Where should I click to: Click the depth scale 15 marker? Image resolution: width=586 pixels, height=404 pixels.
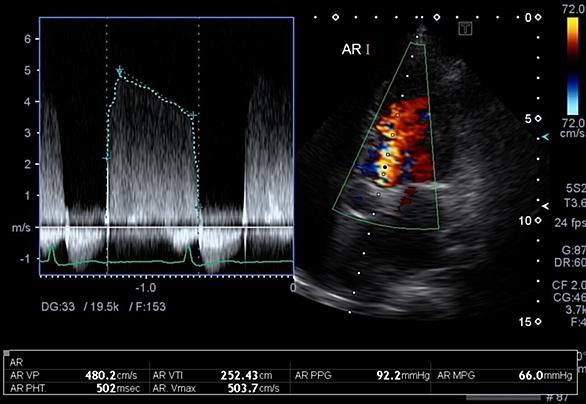(530, 322)
